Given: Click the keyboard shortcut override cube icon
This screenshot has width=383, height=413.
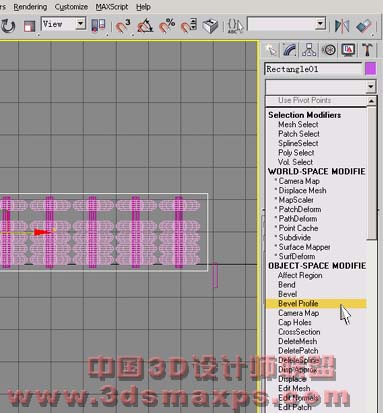Looking at the screenshot, I should tap(210, 26).
